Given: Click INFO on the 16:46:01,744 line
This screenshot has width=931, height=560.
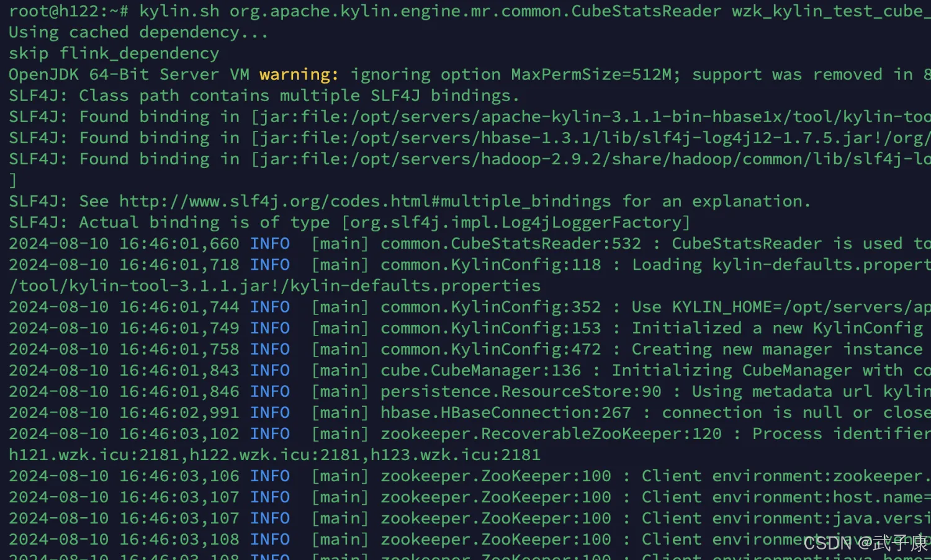Looking at the screenshot, I should point(270,307).
